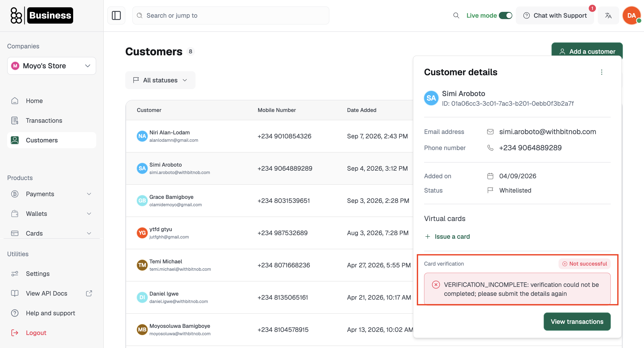Select the Grace Bamigboye customer row
The height and width of the screenshot is (348, 644).
(269, 201)
